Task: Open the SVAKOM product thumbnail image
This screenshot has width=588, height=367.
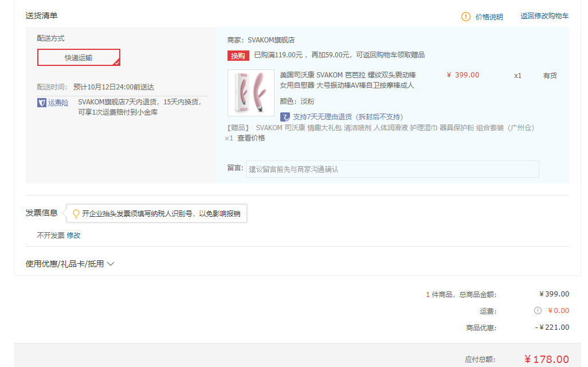Action: point(251,93)
